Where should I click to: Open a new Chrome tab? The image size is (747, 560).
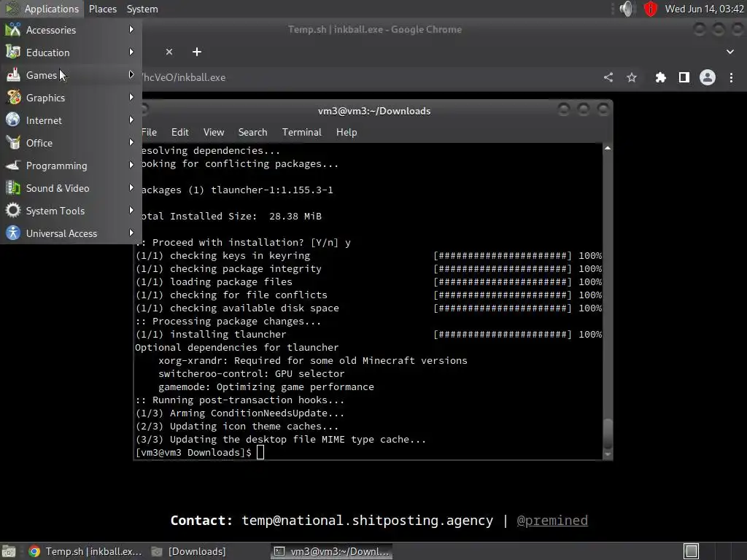tap(197, 52)
